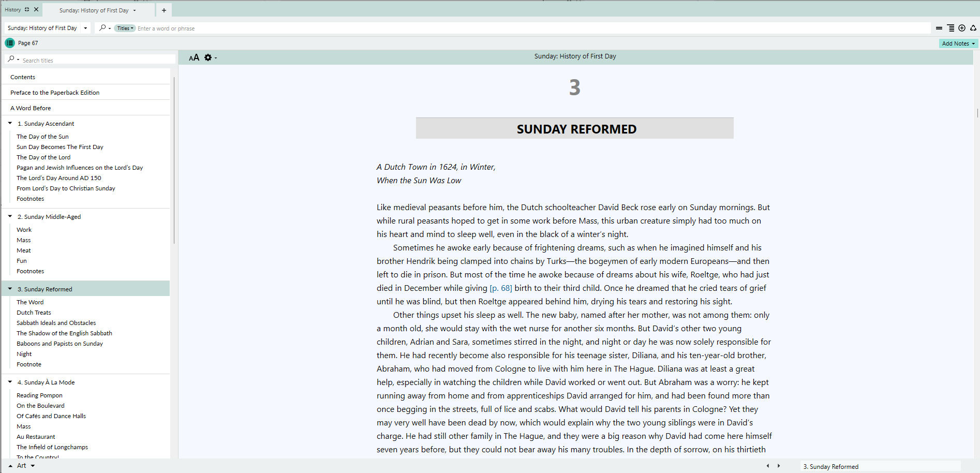
Task: Open Of Cafés and Dance Halls
Action: point(51,416)
